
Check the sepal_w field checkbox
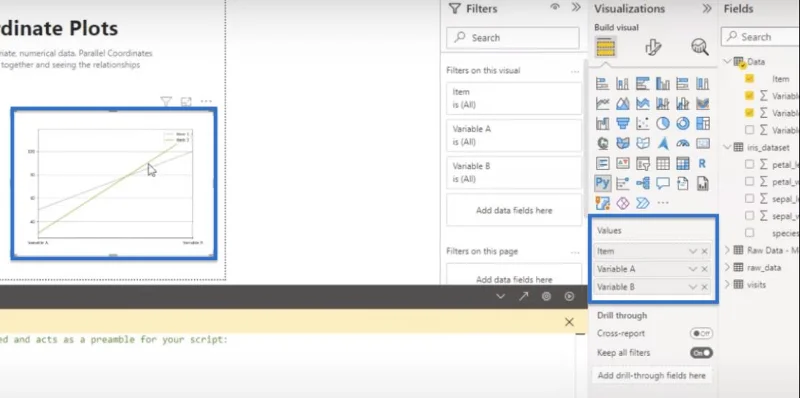(749, 215)
